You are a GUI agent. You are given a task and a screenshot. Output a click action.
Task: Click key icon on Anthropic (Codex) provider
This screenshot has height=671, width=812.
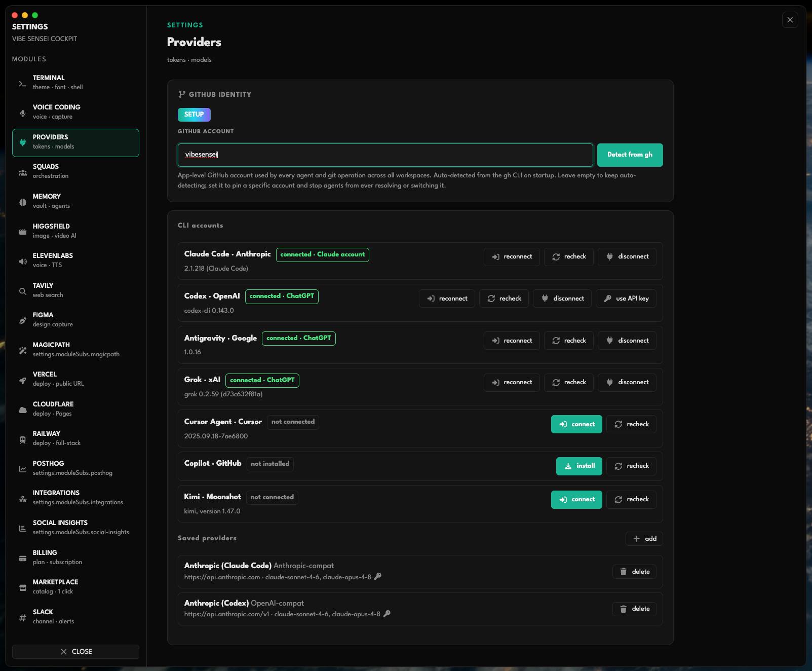click(386, 614)
